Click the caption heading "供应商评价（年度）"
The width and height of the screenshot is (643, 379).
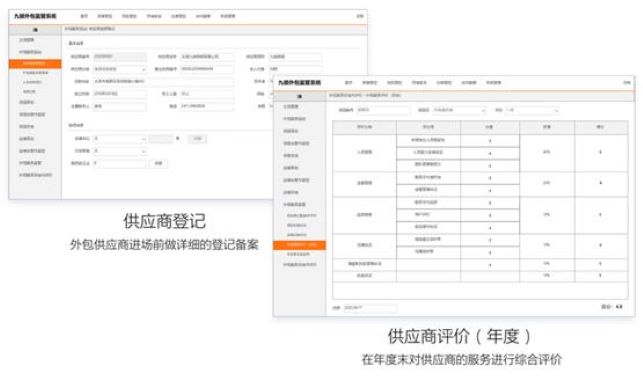459,336
